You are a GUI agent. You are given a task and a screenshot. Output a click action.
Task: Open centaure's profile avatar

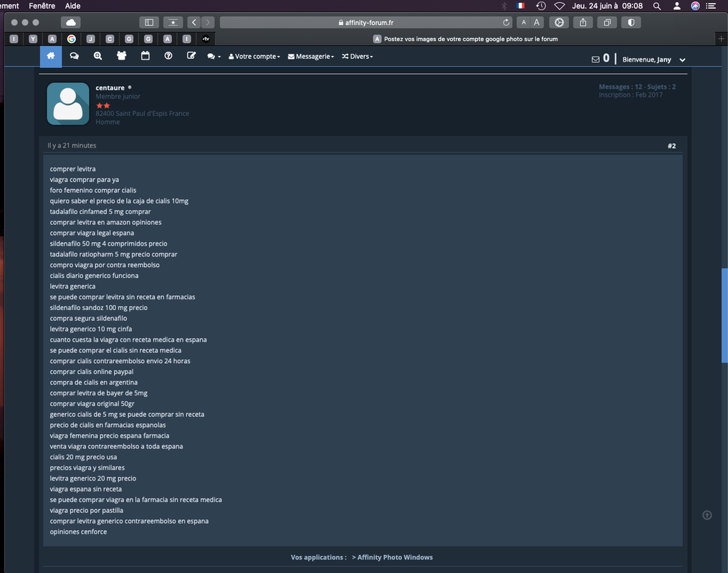[68, 103]
